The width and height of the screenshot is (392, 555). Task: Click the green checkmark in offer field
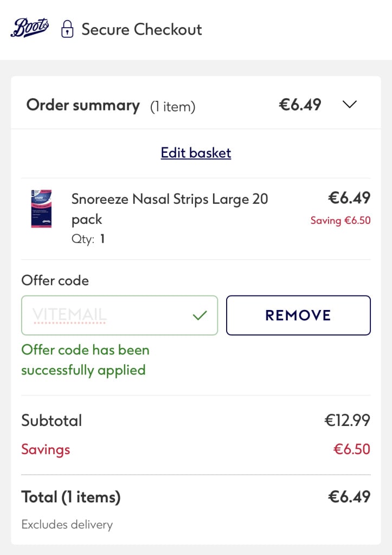pos(200,315)
